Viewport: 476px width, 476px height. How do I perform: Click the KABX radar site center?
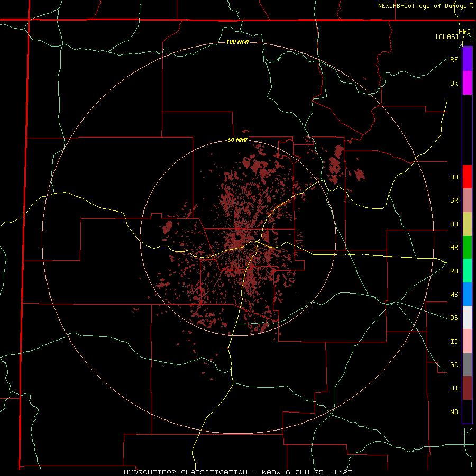coord(238,237)
